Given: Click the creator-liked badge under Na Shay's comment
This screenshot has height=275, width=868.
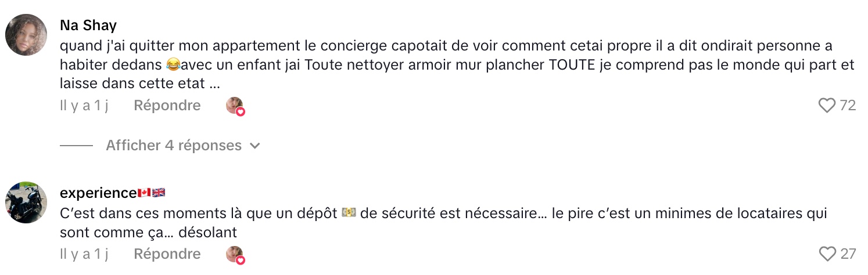Looking at the screenshot, I should [x=235, y=106].
